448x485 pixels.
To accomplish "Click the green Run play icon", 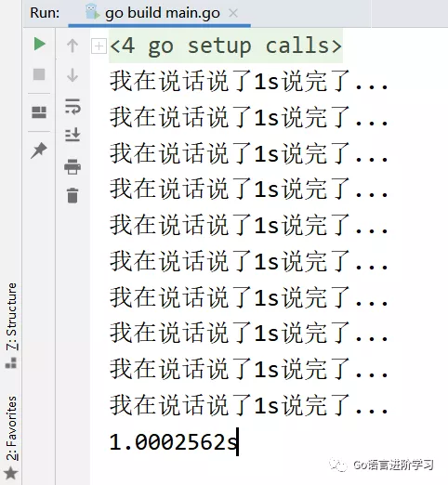I will 40,44.
